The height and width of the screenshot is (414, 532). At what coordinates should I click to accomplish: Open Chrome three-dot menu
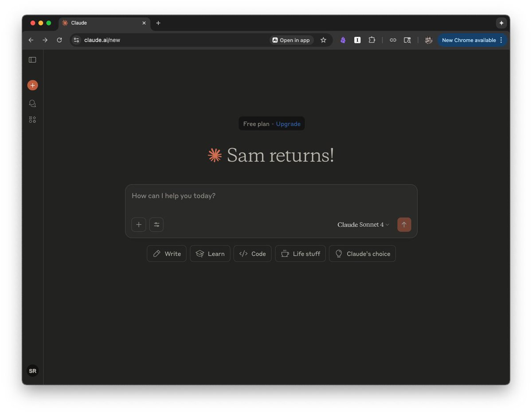click(x=501, y=40)
